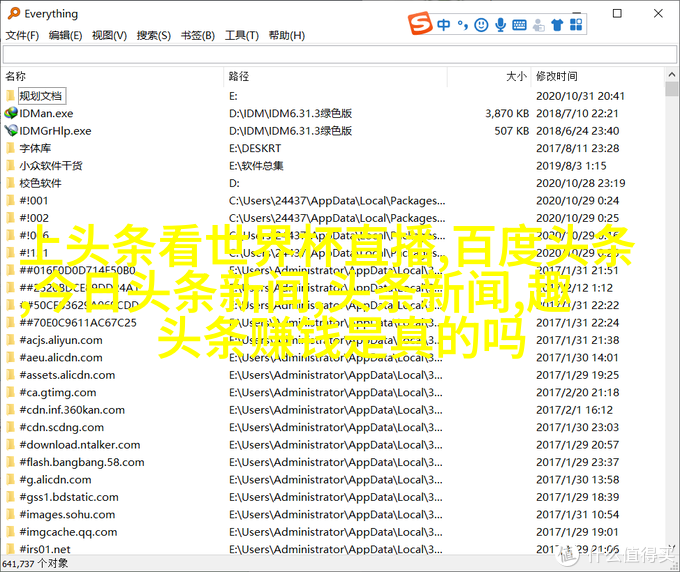Image resolution: width=680 pixels, height=572 pixels.
Task: Toggle Sogou punctuation mode button
Action: click(462, 23)
